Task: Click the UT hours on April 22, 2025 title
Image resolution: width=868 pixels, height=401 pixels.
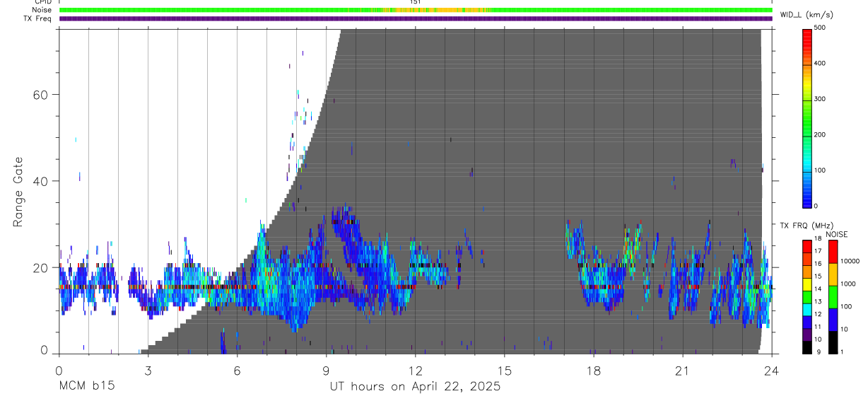Action: (415, 387)
